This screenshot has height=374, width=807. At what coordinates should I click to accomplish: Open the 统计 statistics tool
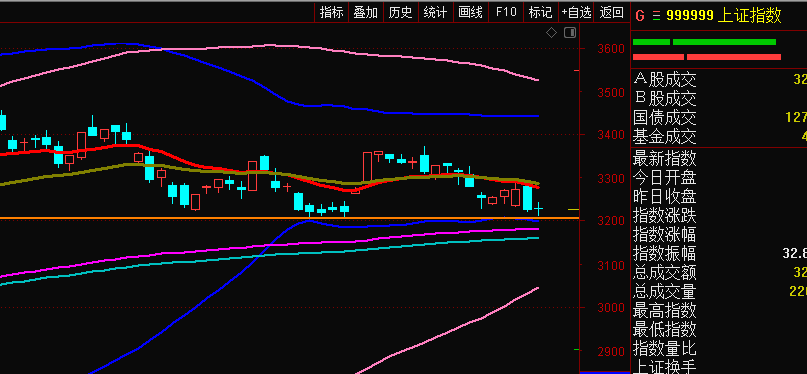click(x=435, y=13)
